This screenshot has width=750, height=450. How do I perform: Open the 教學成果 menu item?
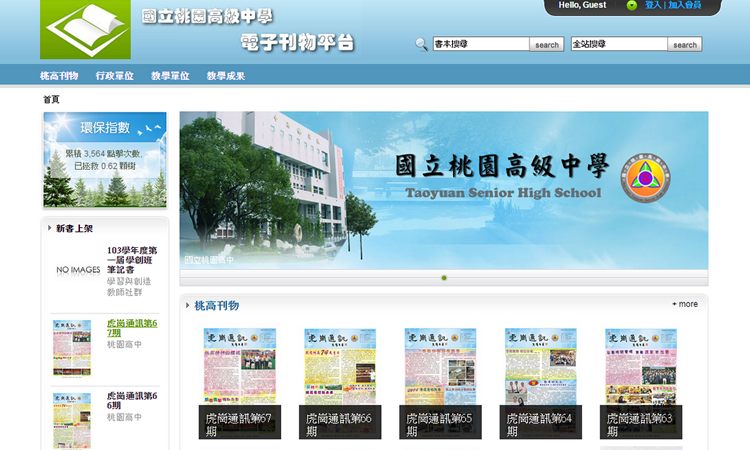click(226, 76)
